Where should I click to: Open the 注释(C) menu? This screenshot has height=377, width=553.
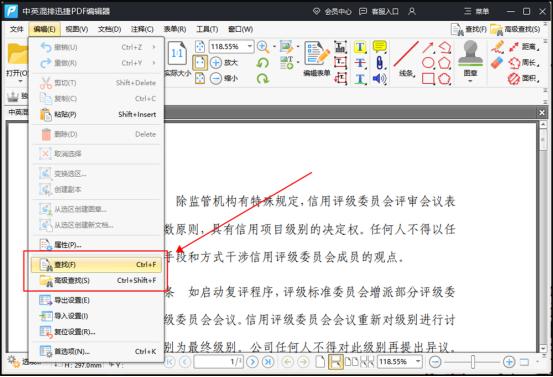pos(142,29)
